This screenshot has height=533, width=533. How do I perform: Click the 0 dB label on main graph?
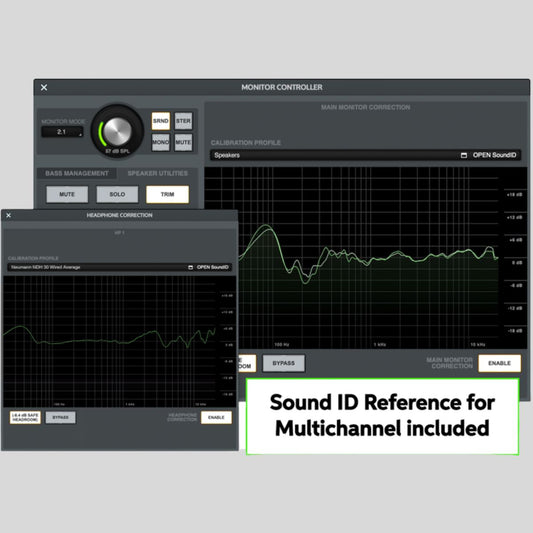coord(517,262)
